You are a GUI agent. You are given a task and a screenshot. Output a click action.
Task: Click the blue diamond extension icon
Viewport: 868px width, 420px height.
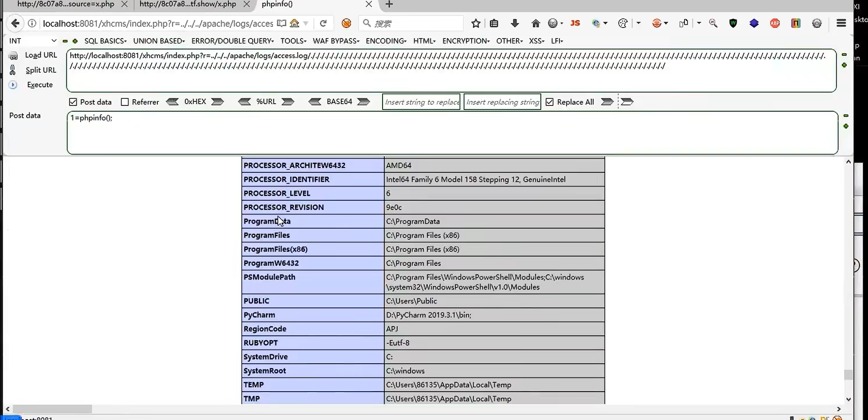pyautogui.click(x=754, y=23)
